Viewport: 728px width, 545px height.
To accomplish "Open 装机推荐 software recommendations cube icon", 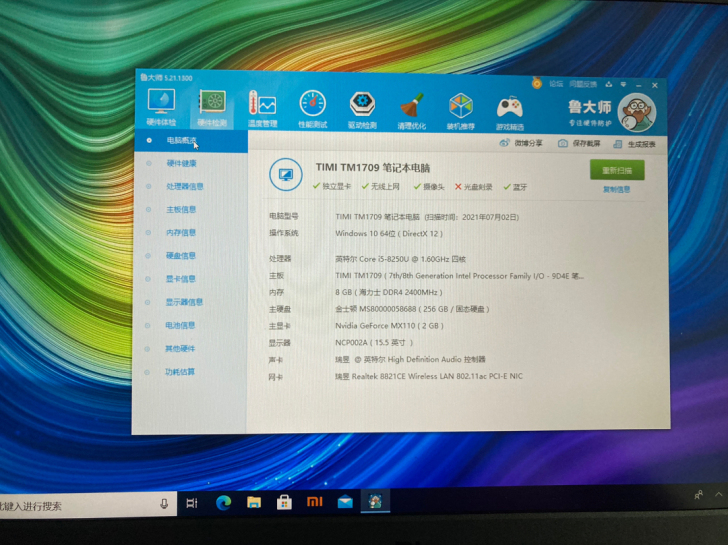I will (461, 112).
